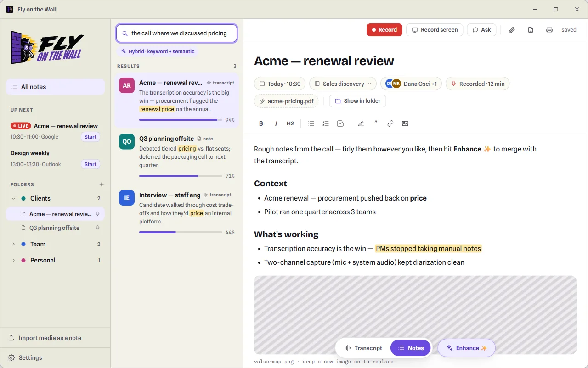The image size is (588, 368).
Task: Open Q3 planning offsite in folder tree
Action: click(x=55, y=228)
